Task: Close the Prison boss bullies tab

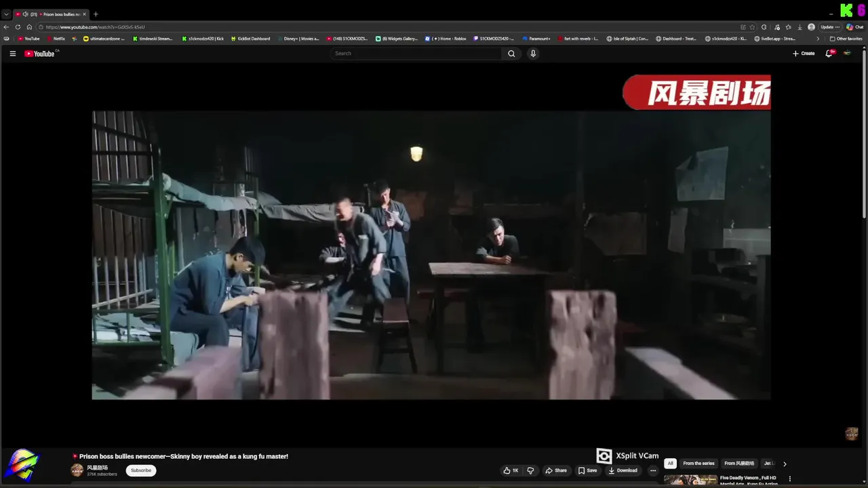Action: pos(85,14)
